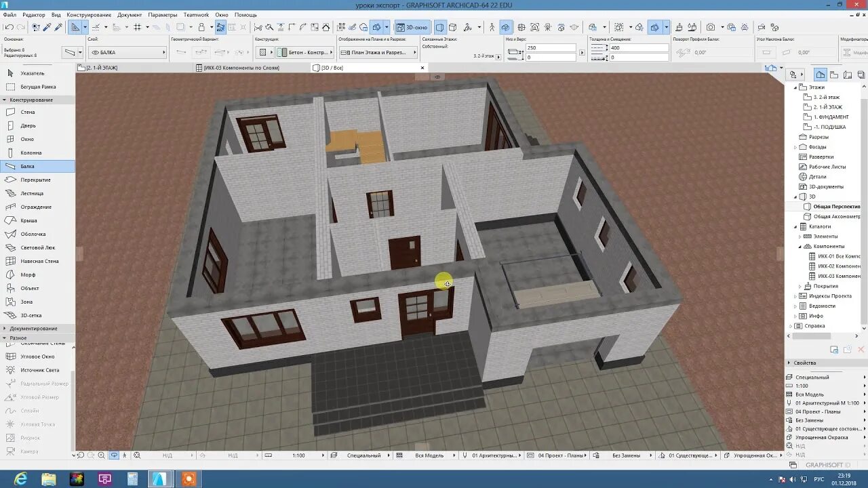The width and height of the screenshot is (868, 488).
Task: Open File Explorer from the taskbar
Action: (49, 479)
